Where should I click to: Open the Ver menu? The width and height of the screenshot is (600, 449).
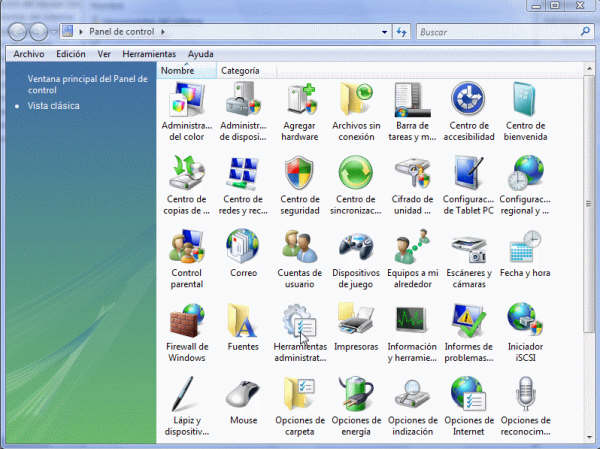[104, 54]
